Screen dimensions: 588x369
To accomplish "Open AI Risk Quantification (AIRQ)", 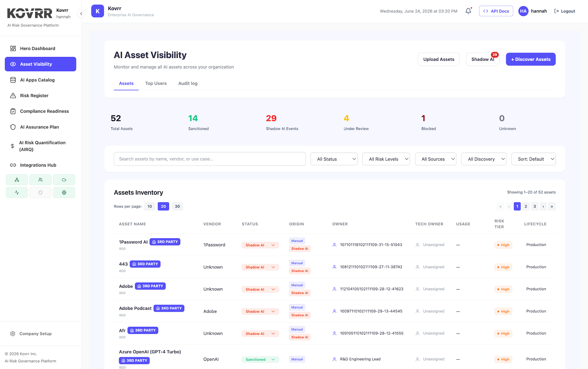I will pyautogui.click(x=40, y=146).
